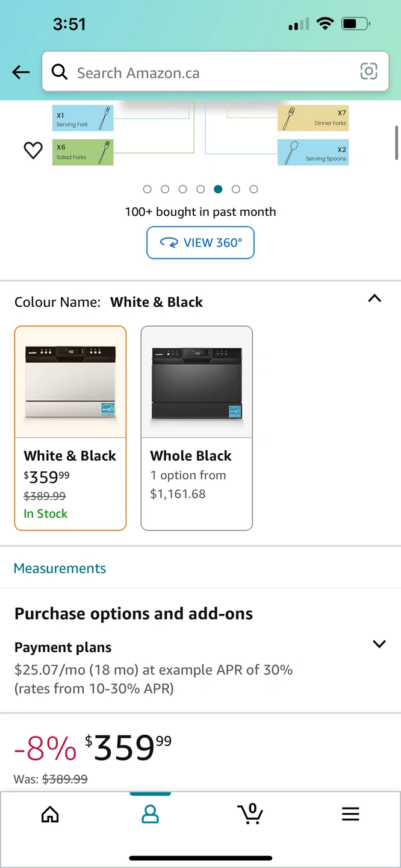Viewport: 401px width, 868px height.
Task: Go to Home tab icon
Action: 50,814
